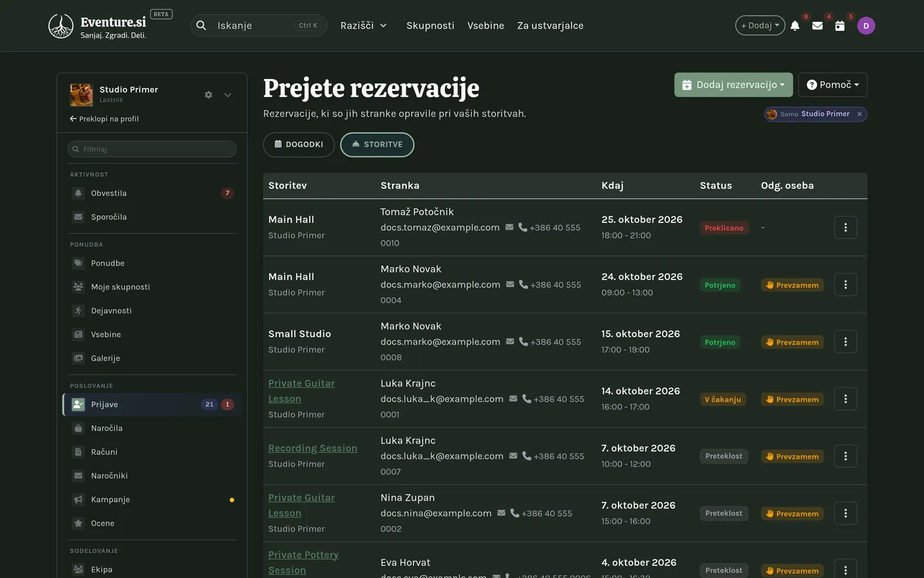Open the messages envelope icon in the header

coord(817,26)
